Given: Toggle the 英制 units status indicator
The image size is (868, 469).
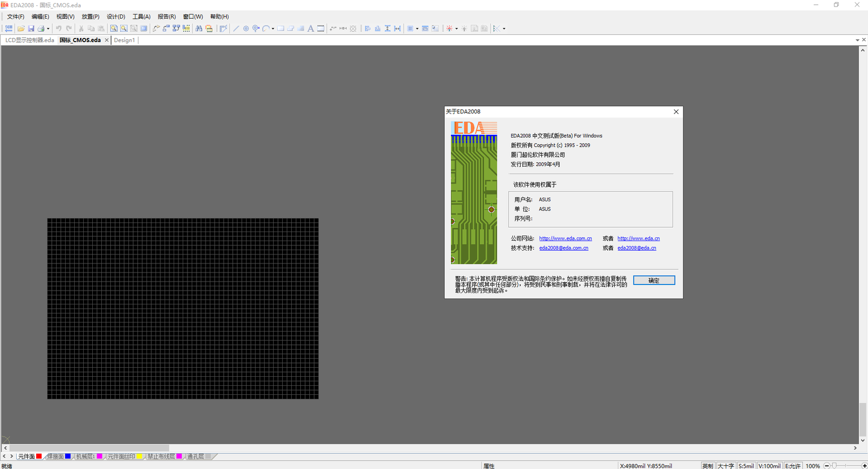Looking at the screenshot, I should coord(708,466).
